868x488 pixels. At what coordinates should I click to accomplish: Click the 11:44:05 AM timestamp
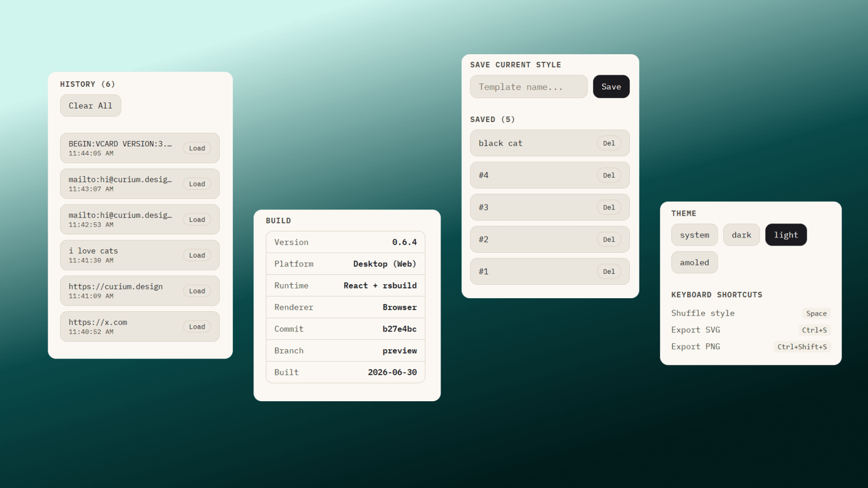tap(91, 153)
